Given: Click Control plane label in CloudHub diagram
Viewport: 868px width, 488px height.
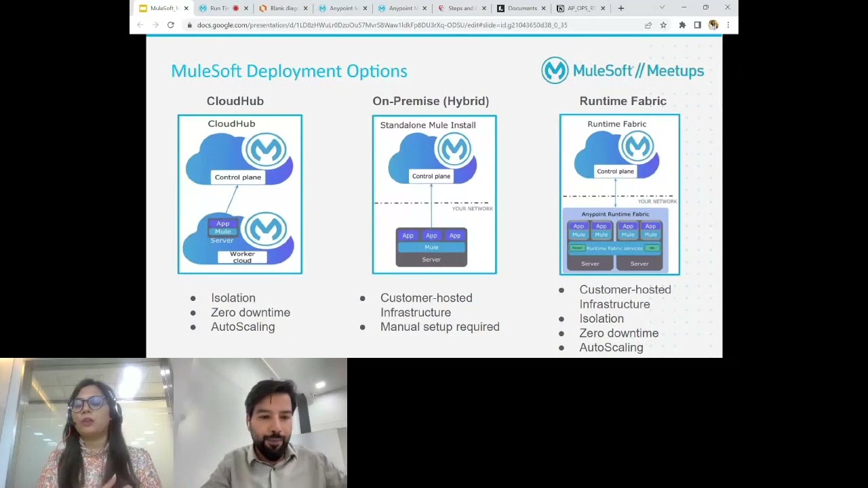Looking at the screenshot, I should pyautogui.click(x=237, y=177).
